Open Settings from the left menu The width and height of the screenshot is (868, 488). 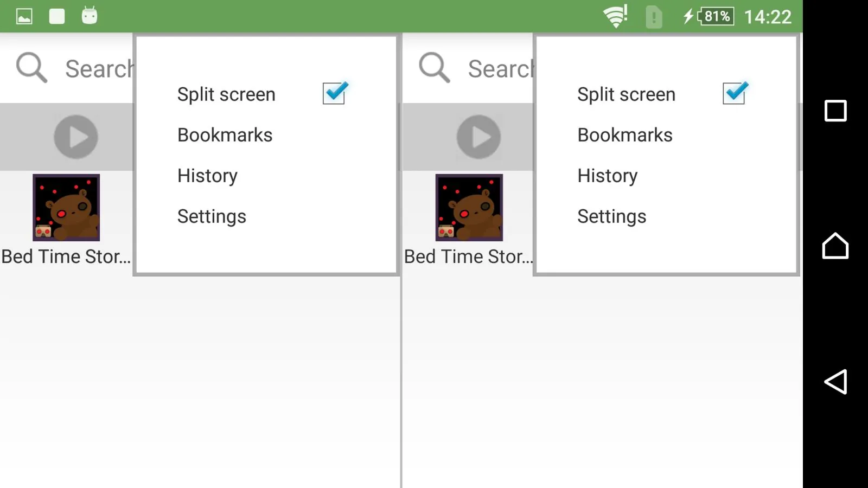point(212,216)
